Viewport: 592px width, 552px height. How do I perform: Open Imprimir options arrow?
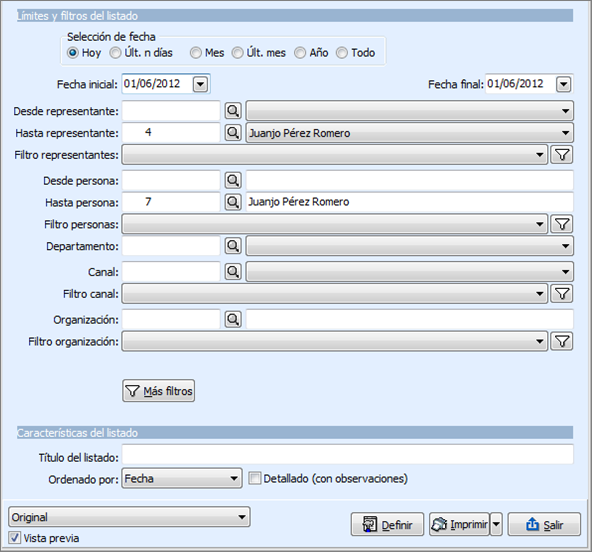(x=496, y=524)
